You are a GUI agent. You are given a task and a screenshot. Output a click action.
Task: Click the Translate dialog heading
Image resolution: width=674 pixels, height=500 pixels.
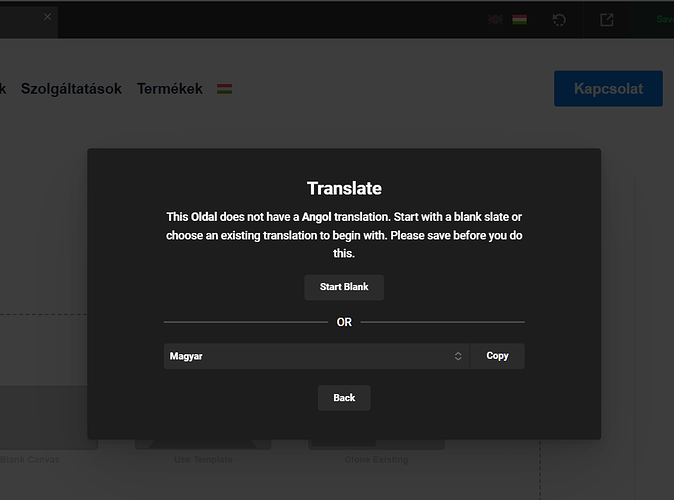[344, 188]
